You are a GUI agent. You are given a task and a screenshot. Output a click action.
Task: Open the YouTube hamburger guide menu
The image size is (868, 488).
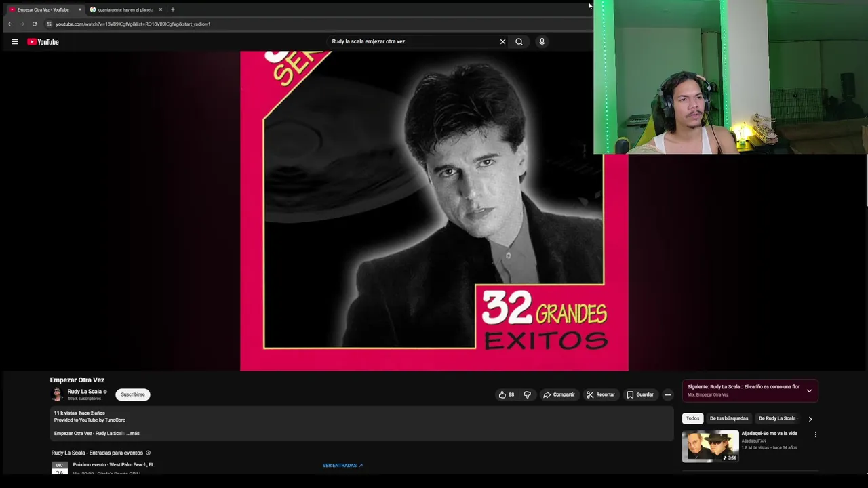(x=14, y=42)
